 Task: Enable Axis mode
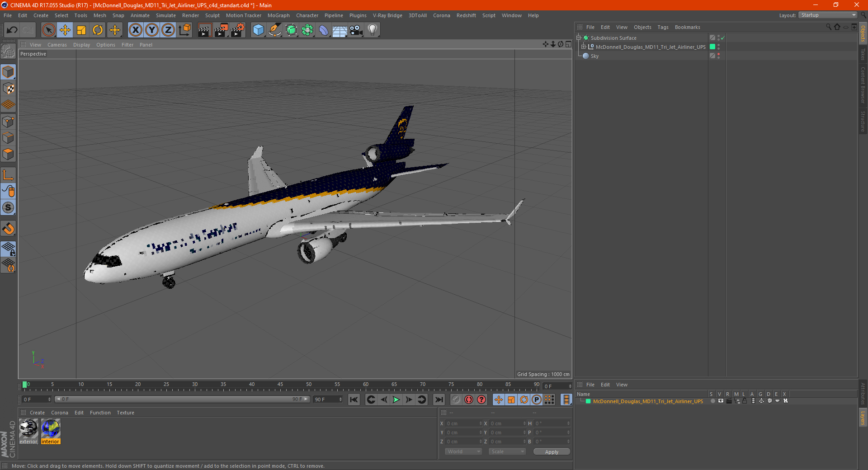[x=8, y=175]
